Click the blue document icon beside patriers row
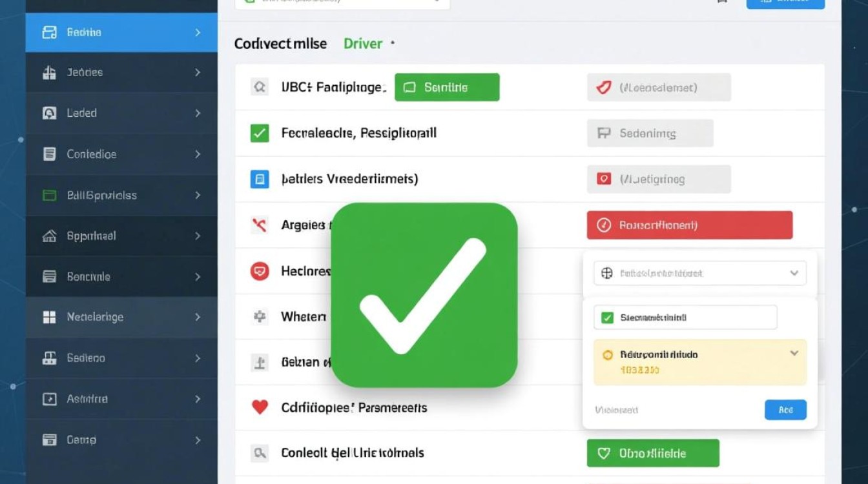868x484 pixels. click(259, 179)
